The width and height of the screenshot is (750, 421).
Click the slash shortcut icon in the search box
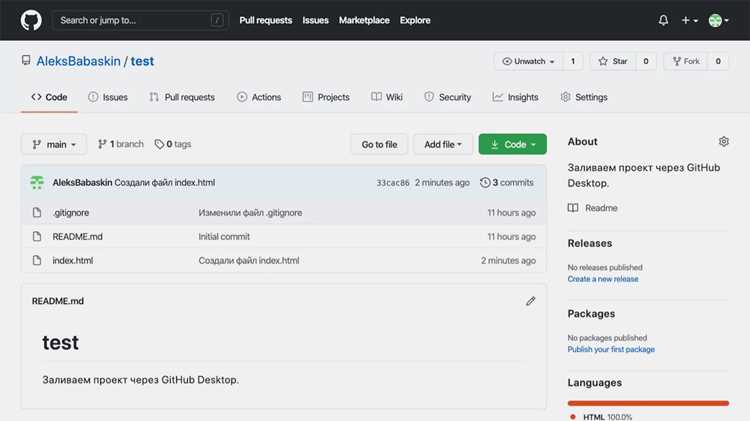(217, 20)
